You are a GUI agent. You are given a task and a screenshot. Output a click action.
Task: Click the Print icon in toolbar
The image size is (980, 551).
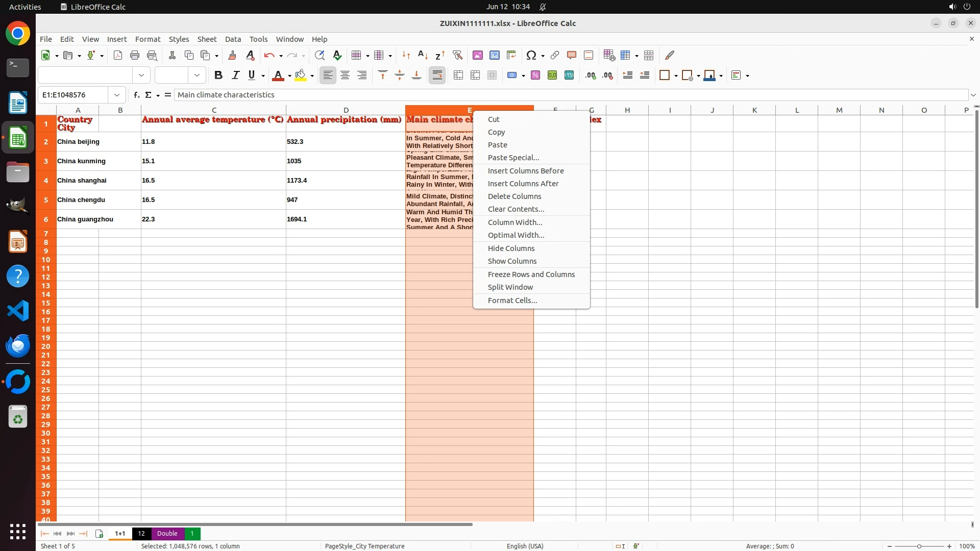(x=135, y=55)
